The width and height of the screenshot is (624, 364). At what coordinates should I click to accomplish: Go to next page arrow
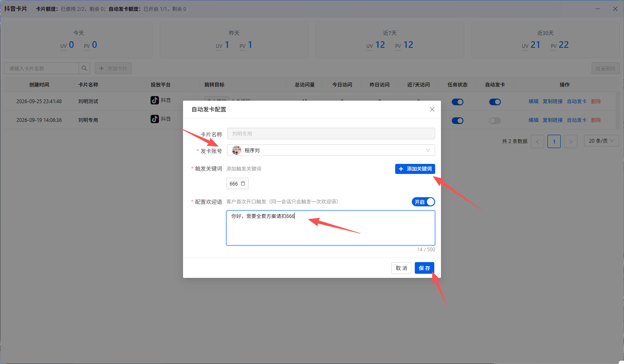pos(571,141)
